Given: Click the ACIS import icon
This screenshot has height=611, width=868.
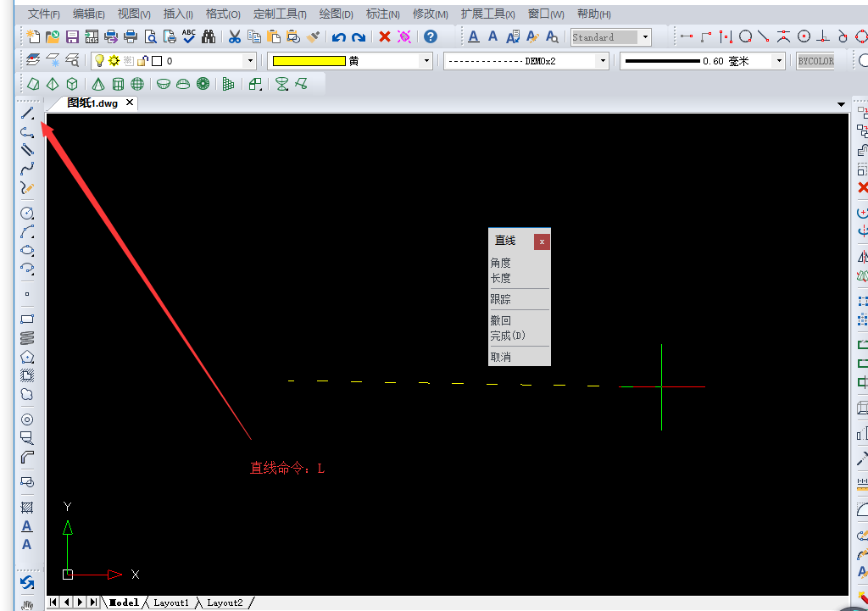Looking at the screenshot, I should [x=92, y=37].
